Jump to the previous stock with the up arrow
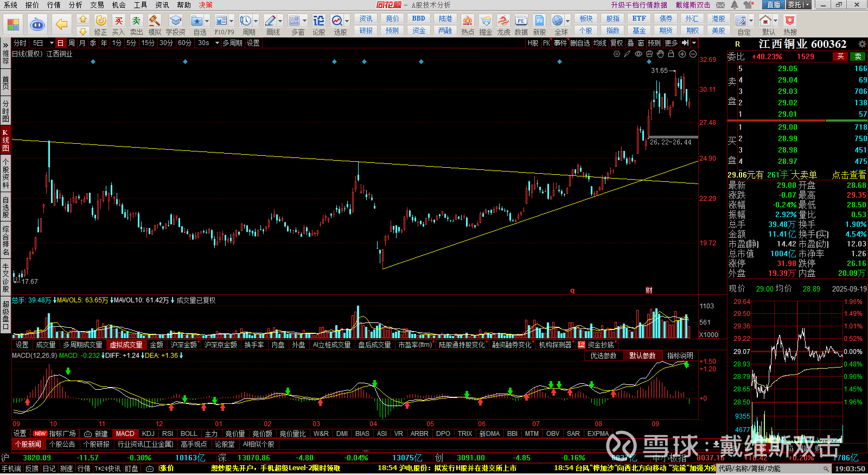 (83, 20)
